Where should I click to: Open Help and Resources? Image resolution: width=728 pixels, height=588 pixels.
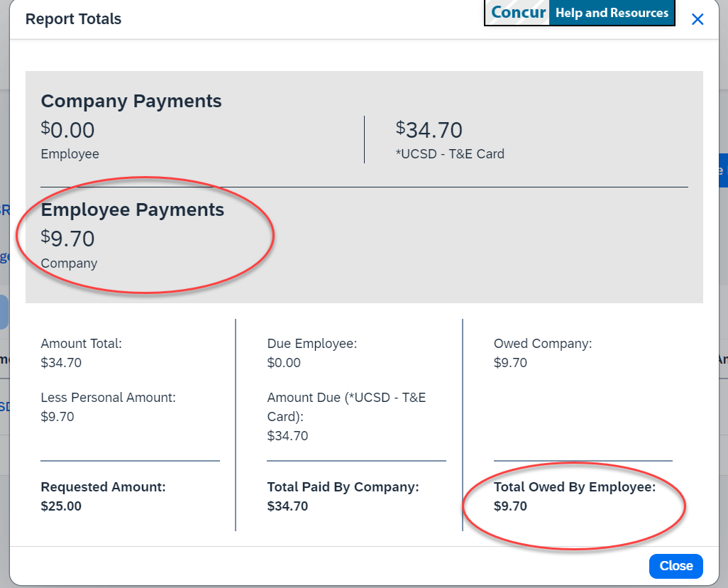[611, 13]
